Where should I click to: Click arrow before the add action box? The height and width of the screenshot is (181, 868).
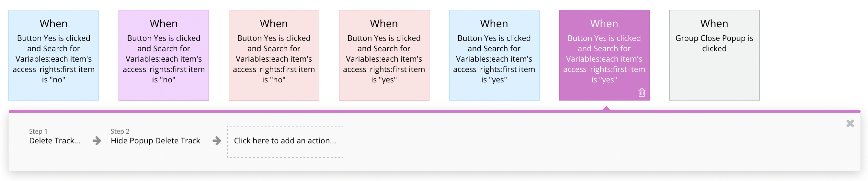click(x=217, y=140)
